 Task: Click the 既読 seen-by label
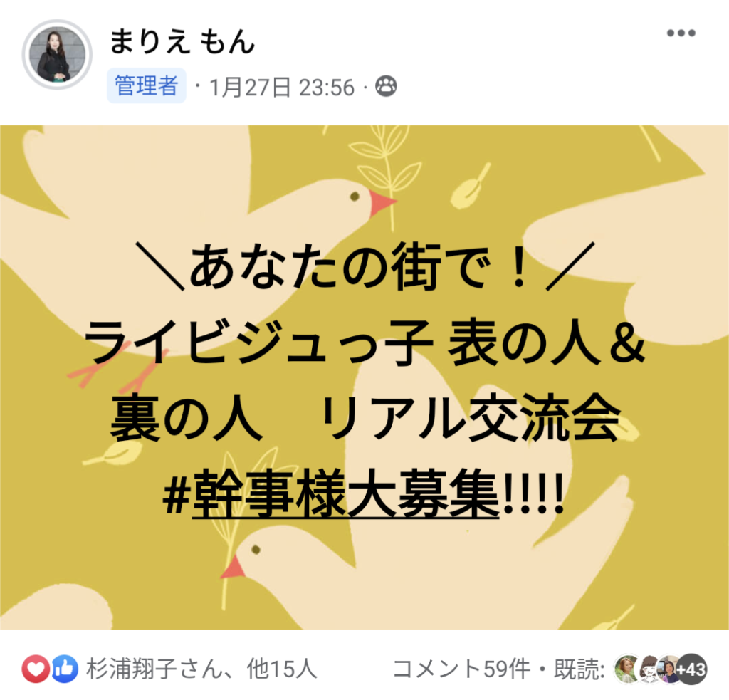click(579, 669)
